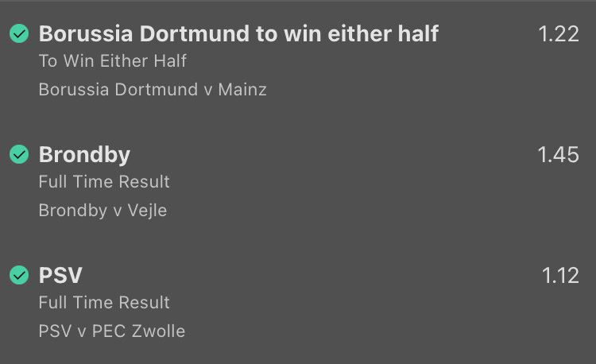Click PEC Zwolle in the third fixture
Image resolution: width=596 pixels, height=364 pixels.
[x=138, y=331]
